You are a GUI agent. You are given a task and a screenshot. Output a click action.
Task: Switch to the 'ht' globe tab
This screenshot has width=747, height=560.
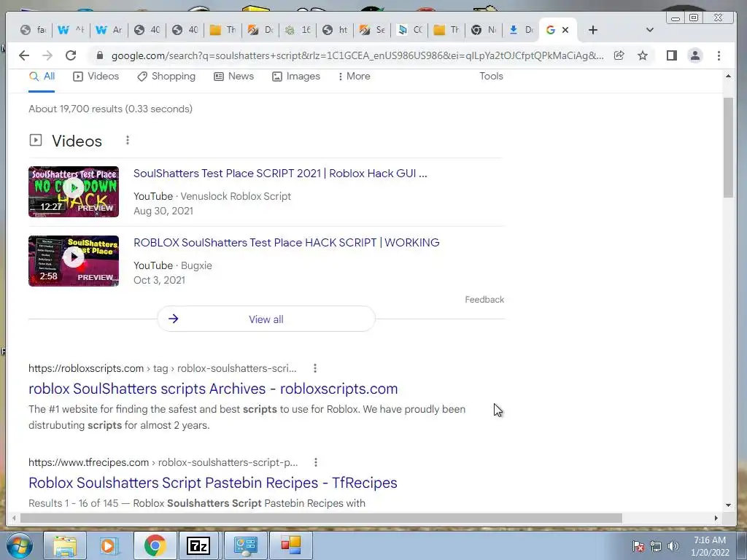click(335, 30)
